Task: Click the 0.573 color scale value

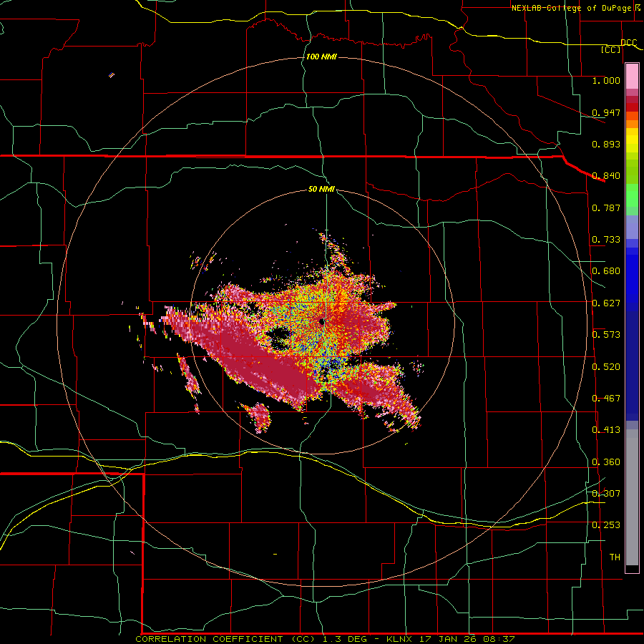Action: pyautogui.click(x=606, y=335)
